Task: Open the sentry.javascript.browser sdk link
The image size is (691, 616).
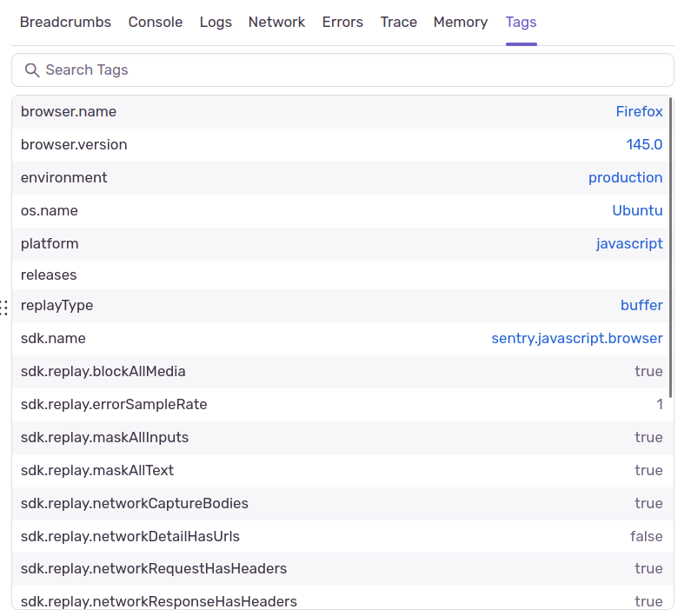Action: (577, 339)
